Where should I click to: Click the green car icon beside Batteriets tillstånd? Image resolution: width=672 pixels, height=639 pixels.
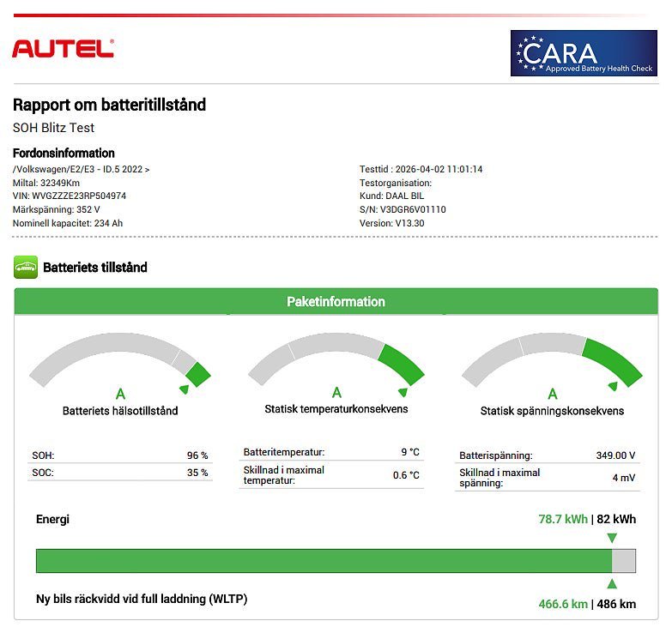click(26, 268)
